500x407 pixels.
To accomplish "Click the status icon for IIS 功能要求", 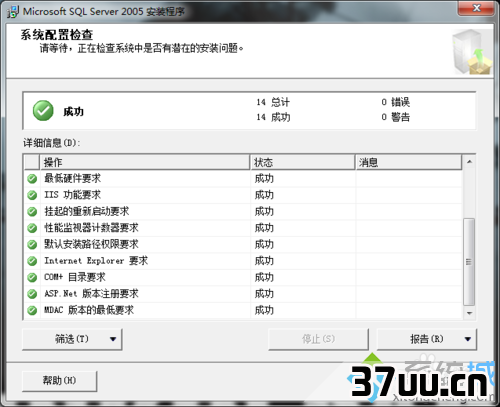I will tap(32, 195).
